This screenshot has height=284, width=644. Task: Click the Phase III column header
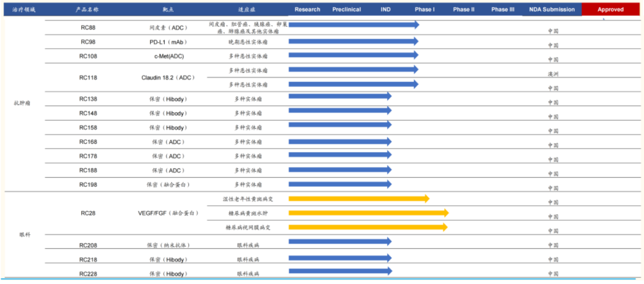click(x=503, y=10)
